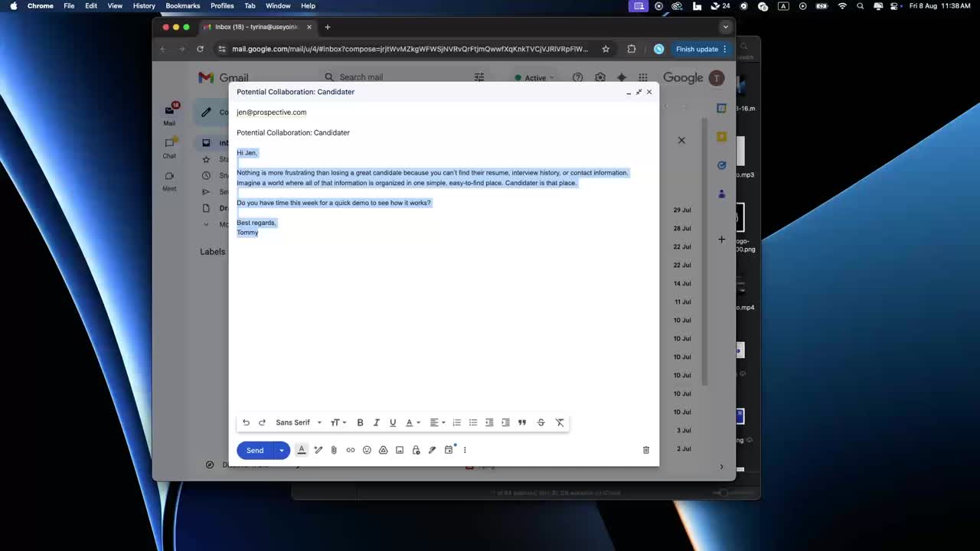Toggle italic formatting
The width and height of the screenshot is (980, 551).
376,422
